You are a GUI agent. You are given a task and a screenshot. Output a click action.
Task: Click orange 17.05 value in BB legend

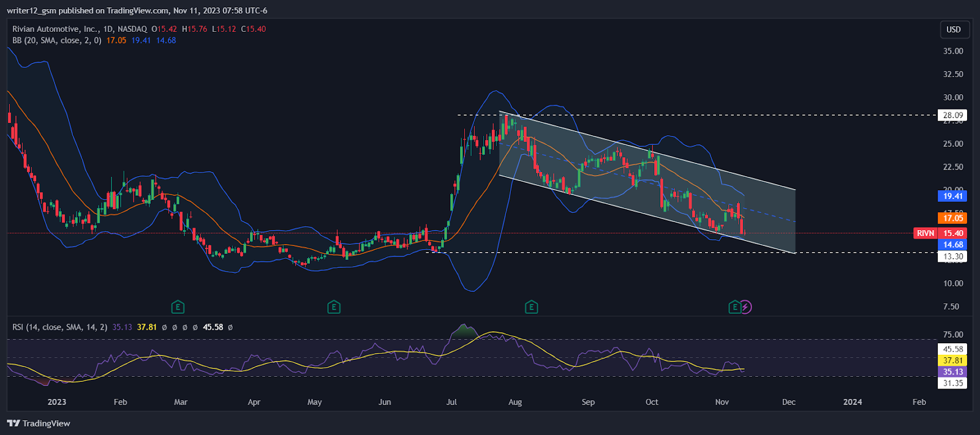point(116,40)
